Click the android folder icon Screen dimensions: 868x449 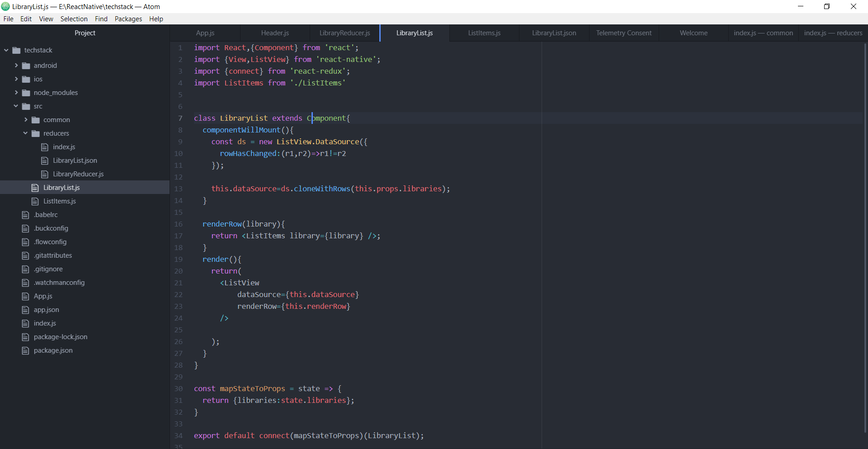(26, 66)
